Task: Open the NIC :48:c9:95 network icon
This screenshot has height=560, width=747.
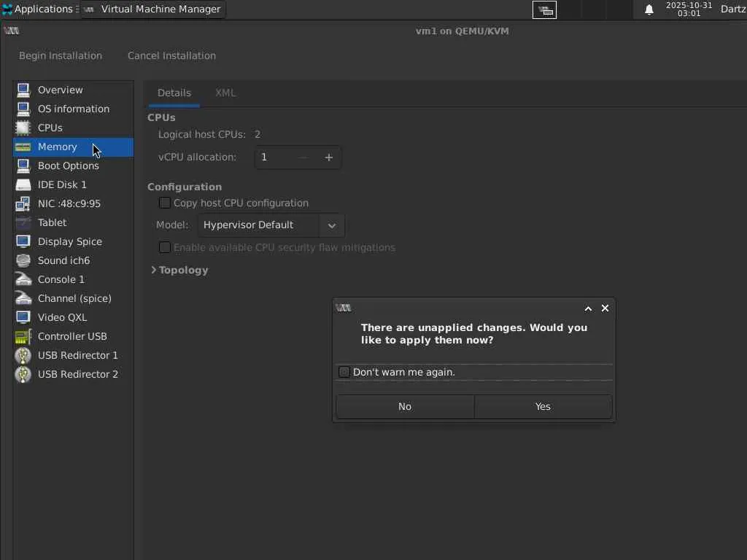Action: pyautogui.click(x=23, y=203)
